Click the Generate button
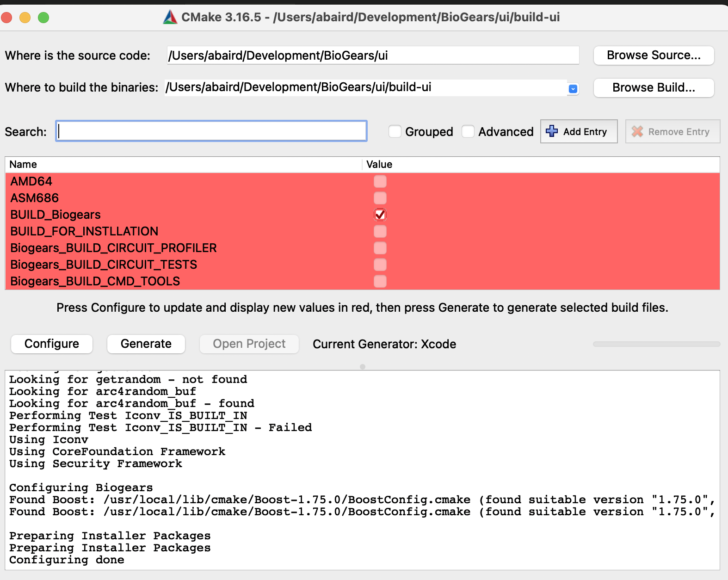The image size is (728, 580). tap(146, 344)
